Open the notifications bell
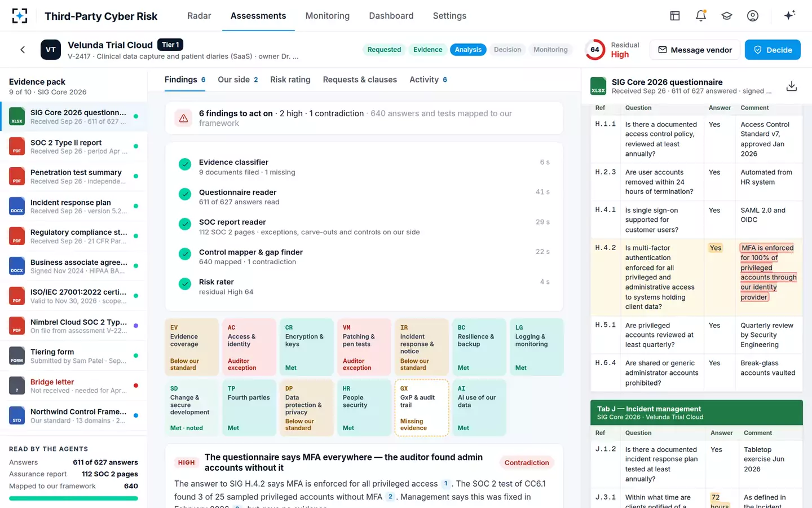812x508 pixels. [x=700, y=16]
